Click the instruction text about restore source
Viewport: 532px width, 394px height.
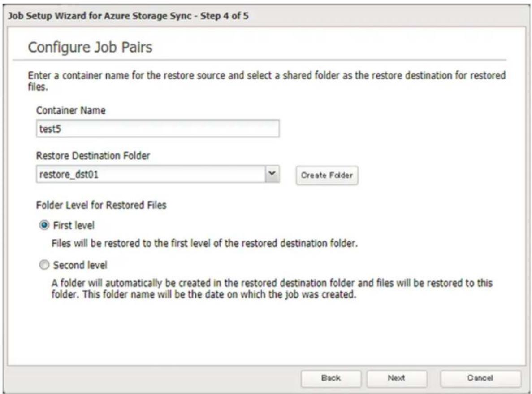267,81
